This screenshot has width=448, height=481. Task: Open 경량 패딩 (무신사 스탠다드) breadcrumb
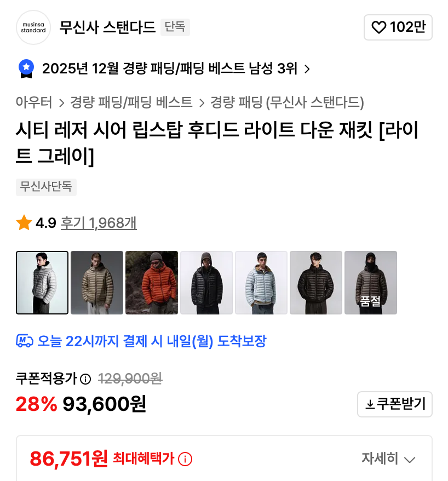point(287,102)
